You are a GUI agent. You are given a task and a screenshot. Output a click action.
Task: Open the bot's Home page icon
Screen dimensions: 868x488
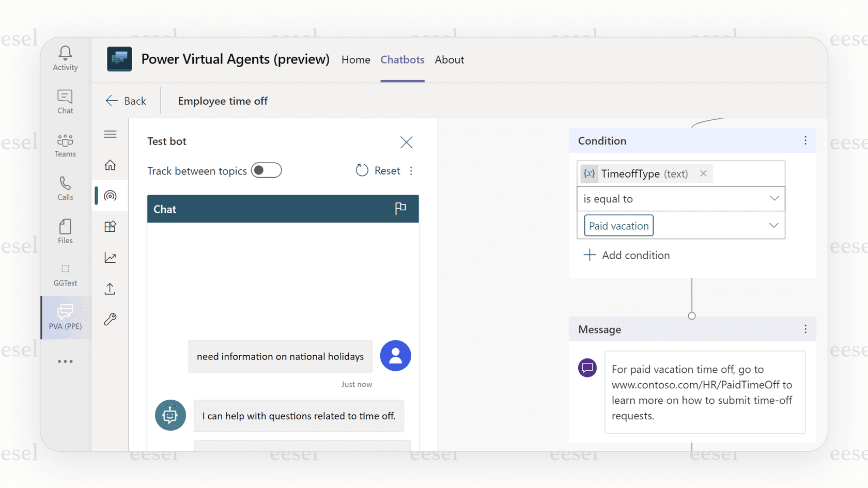click(x=110, y=165)
